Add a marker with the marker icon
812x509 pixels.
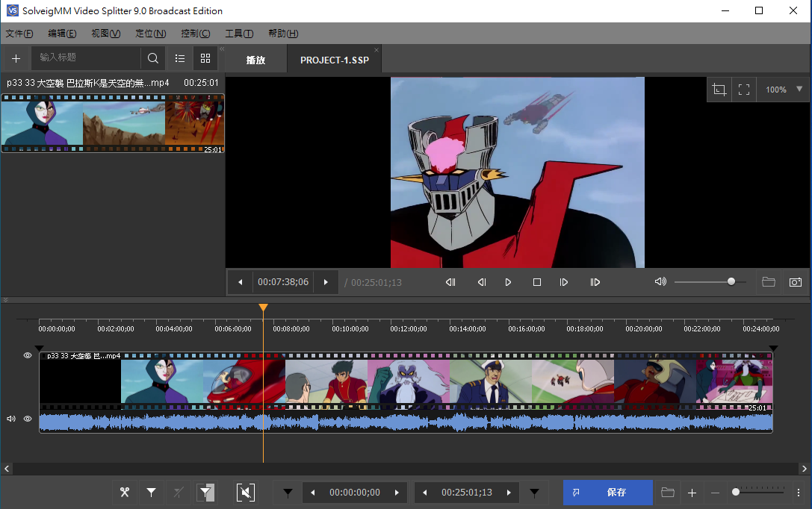click(152, 493)
